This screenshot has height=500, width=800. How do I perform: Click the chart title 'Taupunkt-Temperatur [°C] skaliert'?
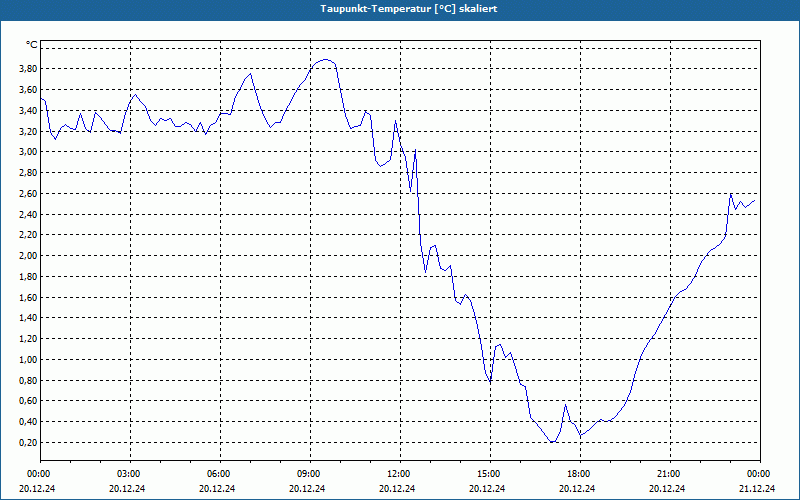tap(409, 9)
